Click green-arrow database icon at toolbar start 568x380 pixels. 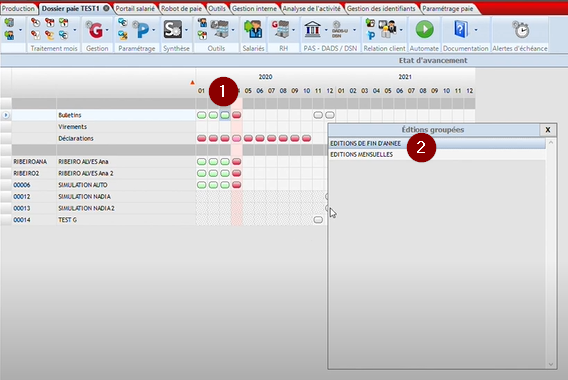pos(9,23)
